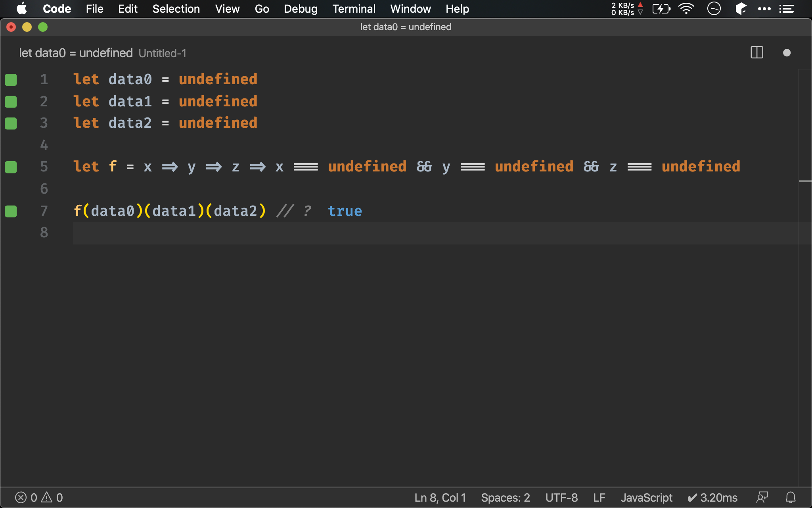This screenshot has width=812, height=508.
Task: Select the network upload/download indicator
Action: click(627, 8)
